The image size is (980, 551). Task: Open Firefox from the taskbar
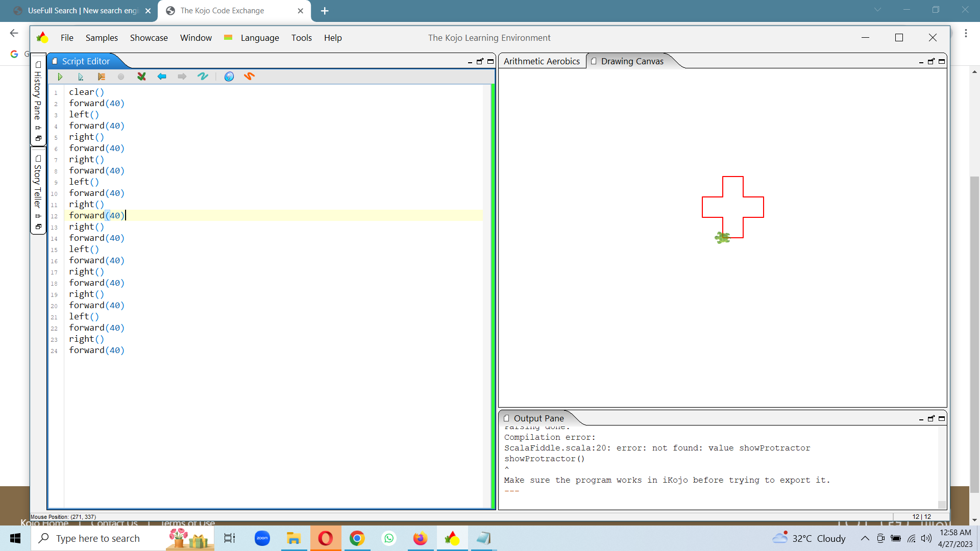[420, 538]
